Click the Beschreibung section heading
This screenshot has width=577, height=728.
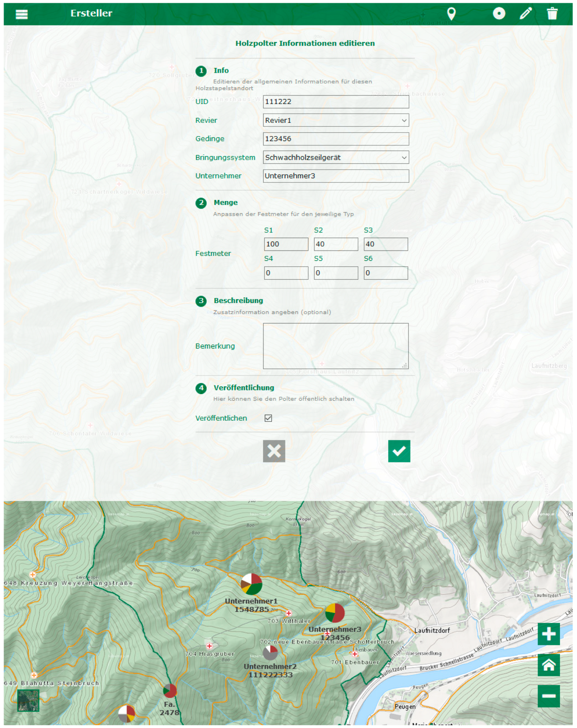coord(238,300)
